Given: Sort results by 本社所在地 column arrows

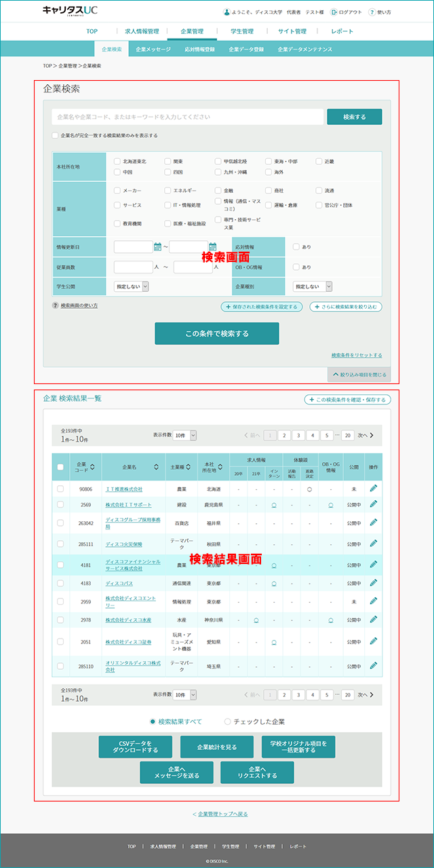Looking at the screenshot, I should [x=221, y=467].
